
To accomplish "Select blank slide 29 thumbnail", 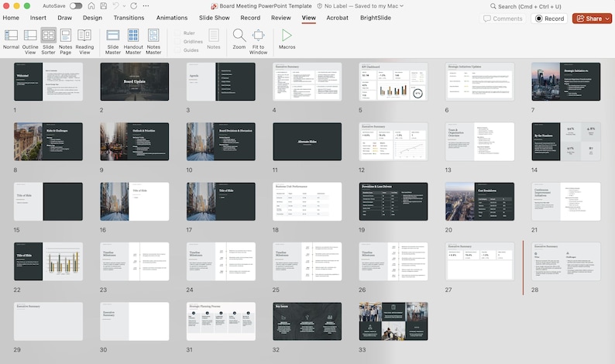I will pyautogui.click(x=48, y=321).
